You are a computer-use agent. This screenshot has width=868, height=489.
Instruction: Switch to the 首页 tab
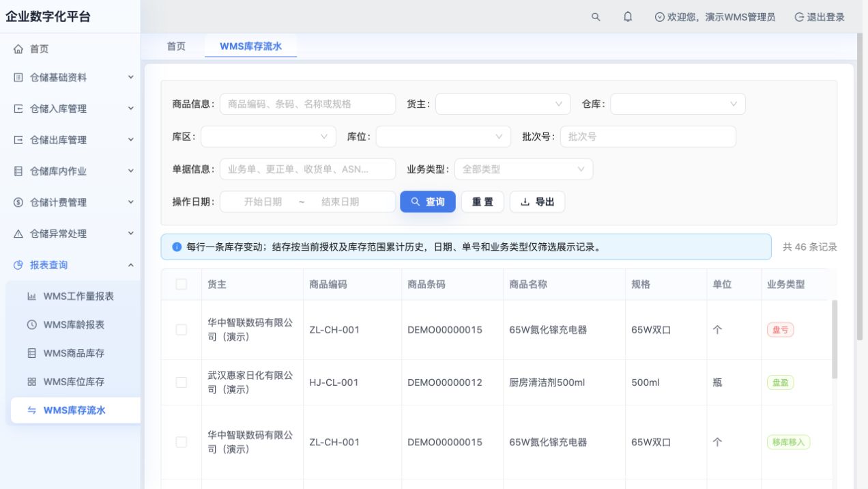point(176,46)
